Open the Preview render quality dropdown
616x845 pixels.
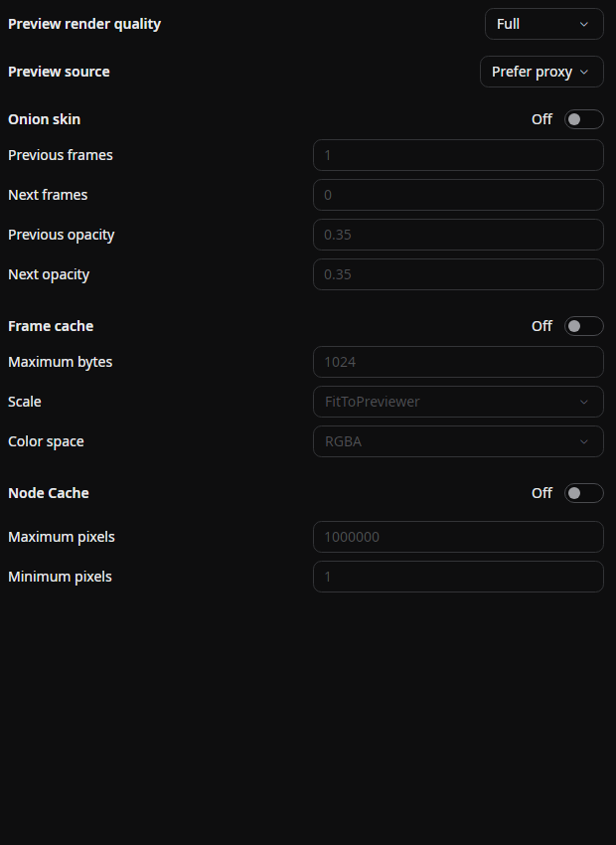tap(543, 24)
